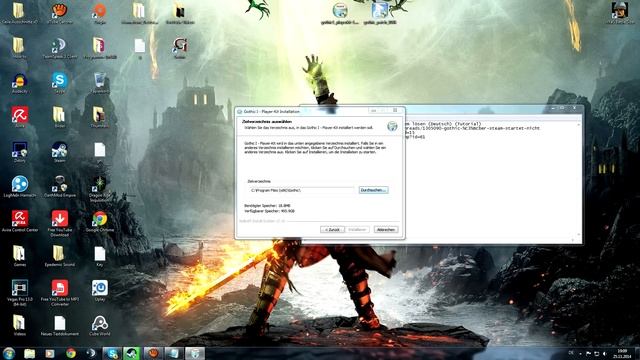Image resolution: width=640 pixels, height=360 pixels.
Task: Open the Neues Textdokument file
Action: click(60, 325)
